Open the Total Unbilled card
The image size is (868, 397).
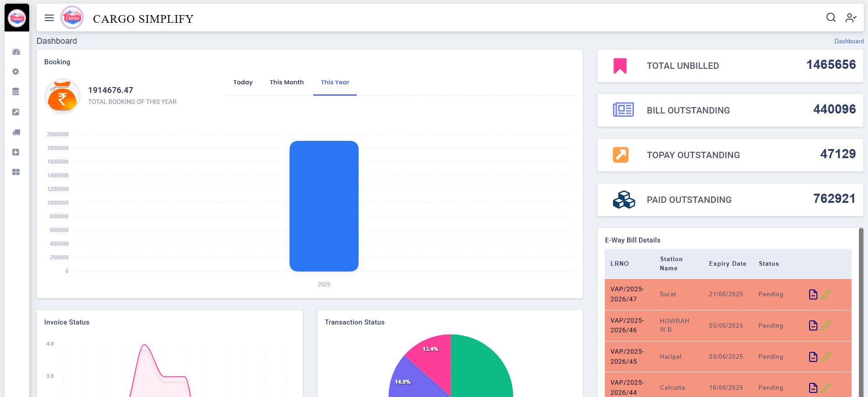pos(730,66)
